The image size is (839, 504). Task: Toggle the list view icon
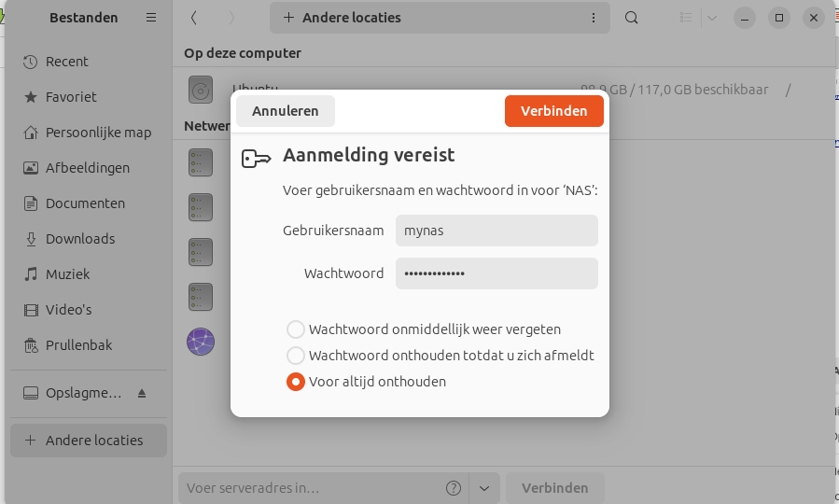coord(687,18)
